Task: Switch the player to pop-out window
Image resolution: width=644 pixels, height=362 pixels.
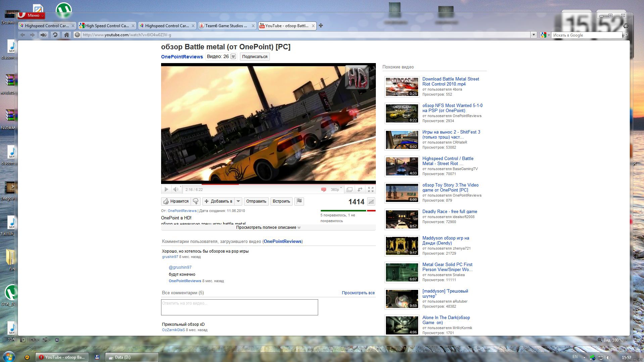Action: pos(349,190)
